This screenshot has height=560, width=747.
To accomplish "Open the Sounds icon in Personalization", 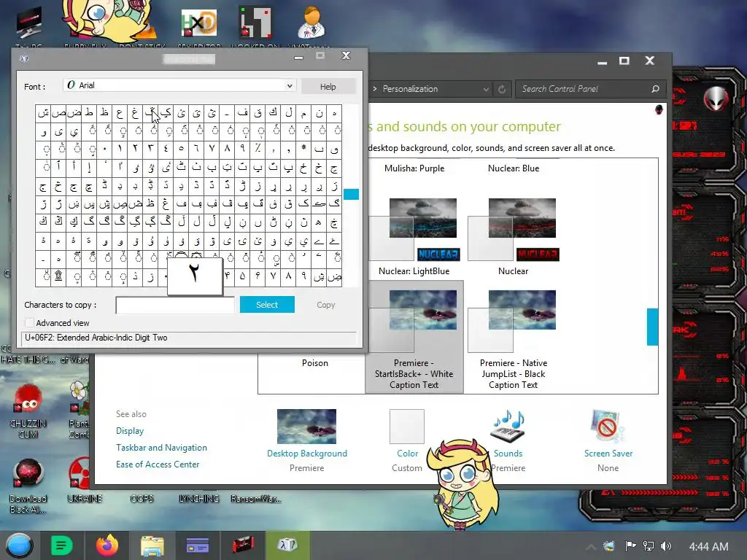I will pyautogui.click(x=508, y=426).
